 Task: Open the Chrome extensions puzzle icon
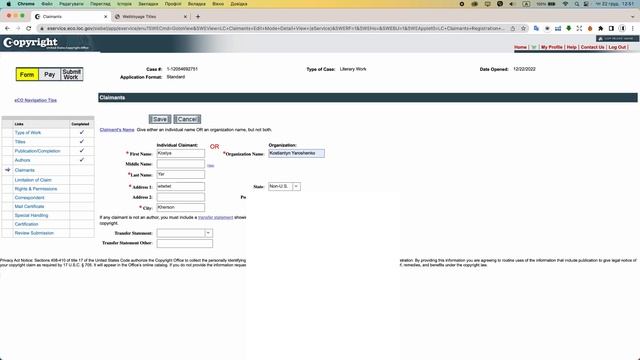pos(600,29)
